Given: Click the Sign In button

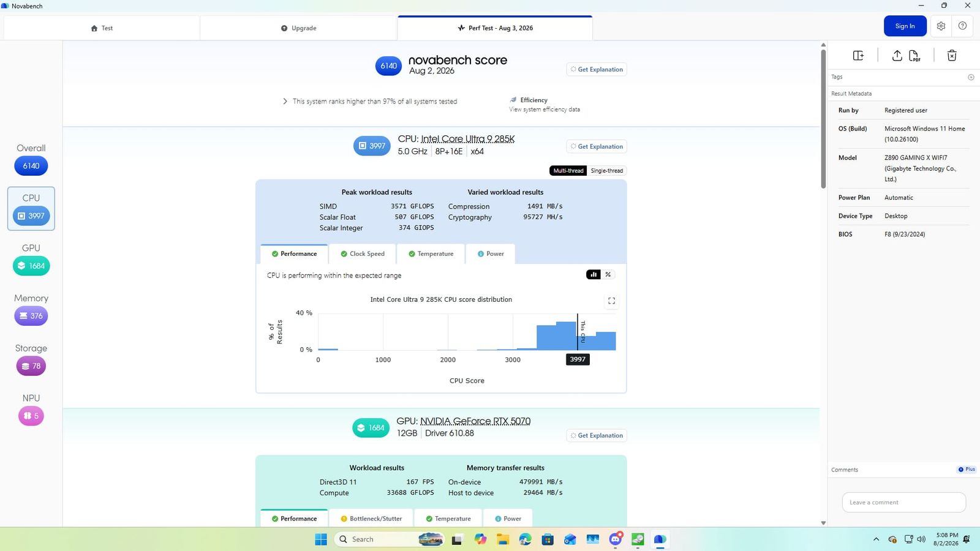Looking at the screenshot, I should pos(905,26).
